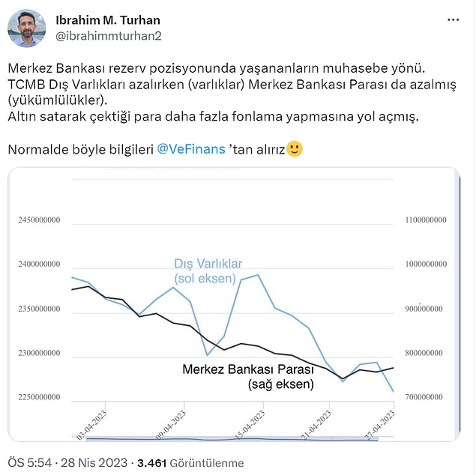Image resolution: width=476 pixels, height=475 pixels.
Task: Click the tweet text about Merkez Bankası rezerv
Action: click(232, 92)
